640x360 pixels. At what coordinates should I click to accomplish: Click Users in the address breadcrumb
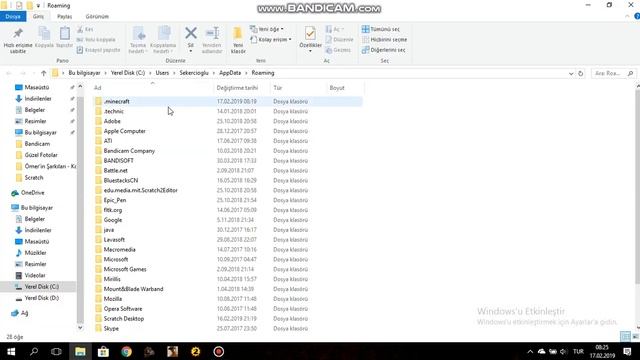click(x=162, y=73)
